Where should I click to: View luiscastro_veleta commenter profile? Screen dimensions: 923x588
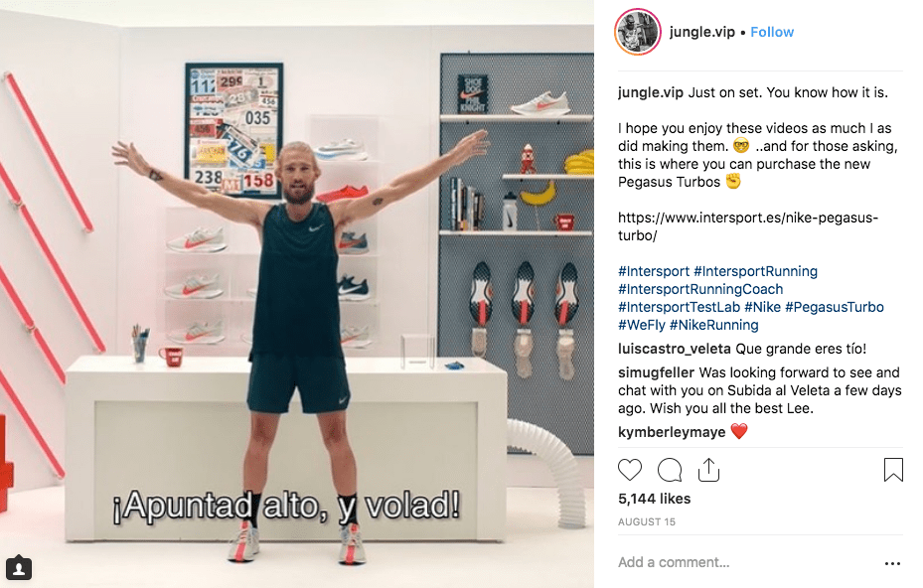[675, 349]
